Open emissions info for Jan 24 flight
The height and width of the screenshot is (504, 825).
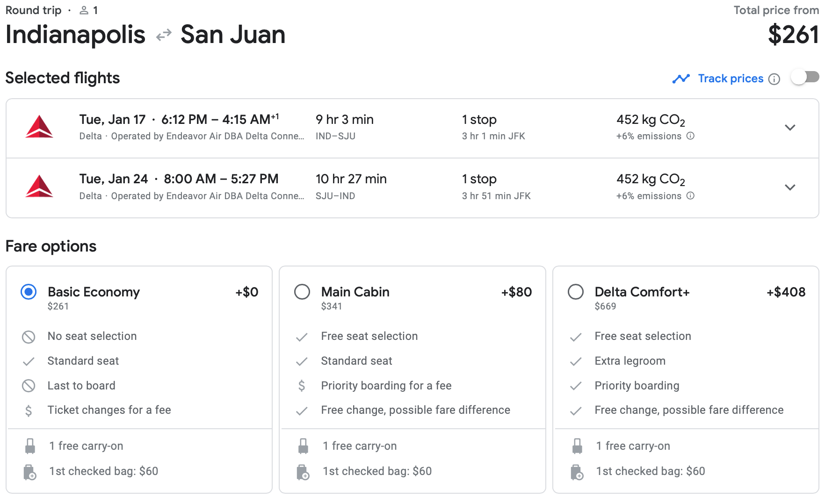[x=690, y=196]
